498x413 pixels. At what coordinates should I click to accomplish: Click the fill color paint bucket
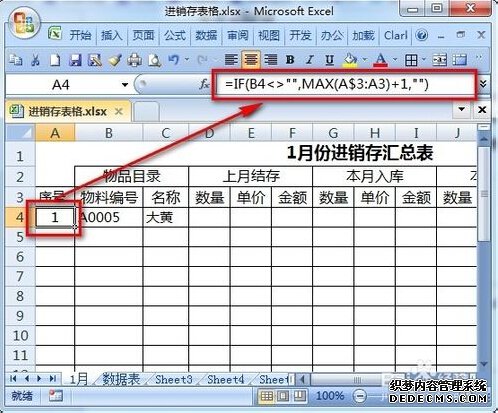(x=350, y=60)
